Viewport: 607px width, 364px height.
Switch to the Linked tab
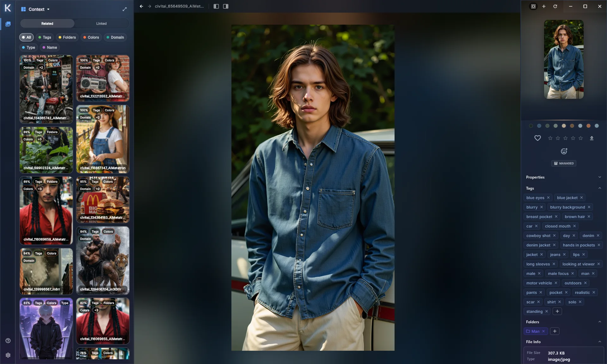pyautogui.click(x=101, y=24)
